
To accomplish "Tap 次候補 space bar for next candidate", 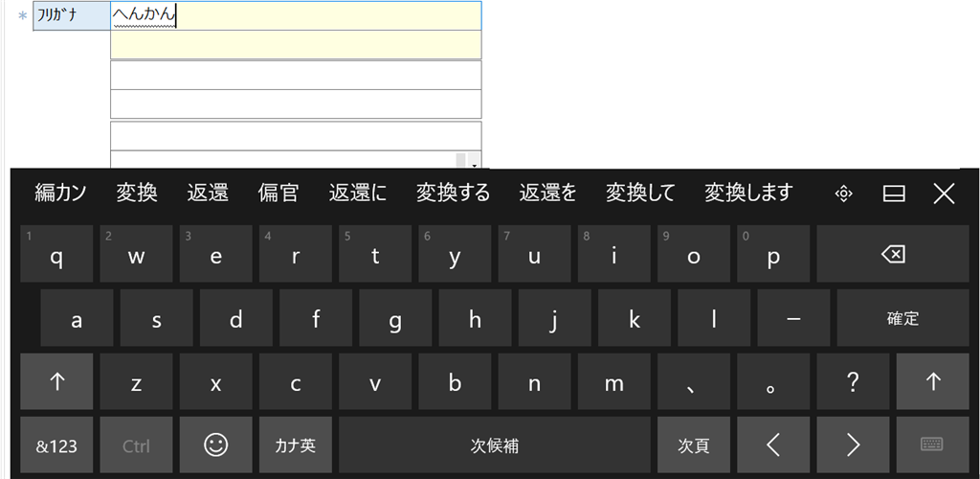I will click(495, 445).
